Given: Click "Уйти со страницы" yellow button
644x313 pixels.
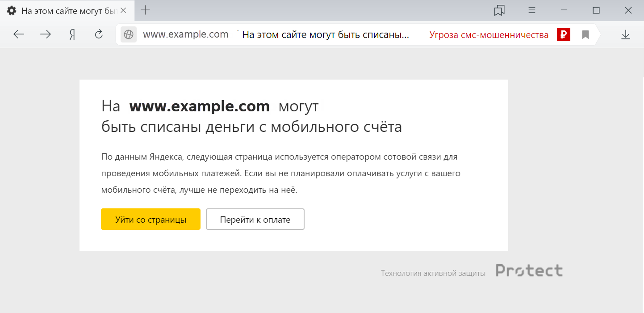Looking at the screenshot, I should pos(151,219).
